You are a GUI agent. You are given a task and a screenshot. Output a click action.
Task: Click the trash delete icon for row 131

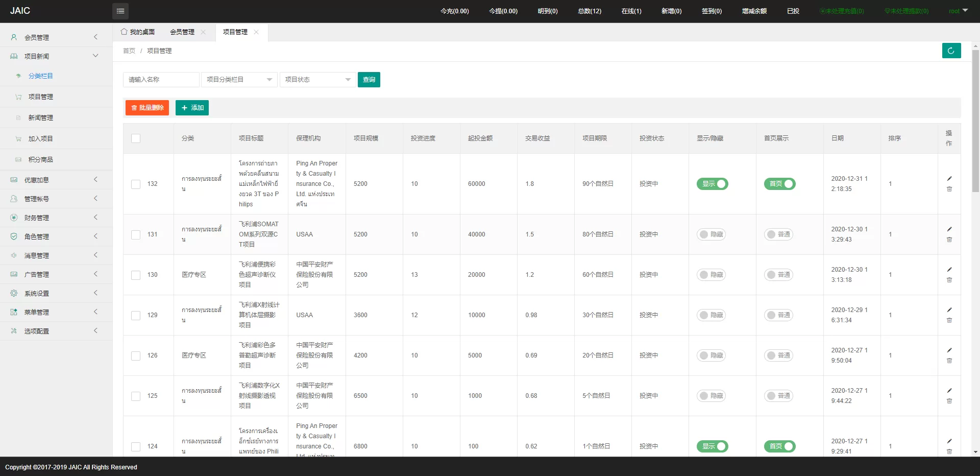coord(949,240)
